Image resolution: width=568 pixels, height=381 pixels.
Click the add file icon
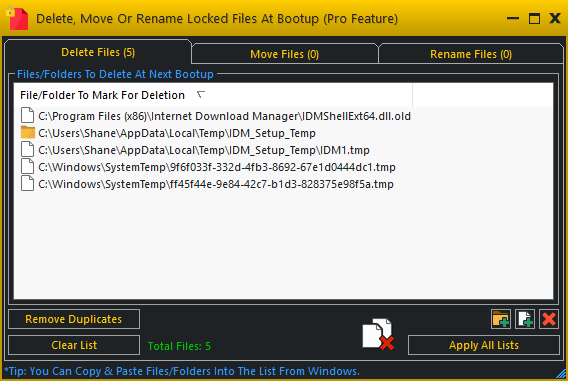click(525, 319)
